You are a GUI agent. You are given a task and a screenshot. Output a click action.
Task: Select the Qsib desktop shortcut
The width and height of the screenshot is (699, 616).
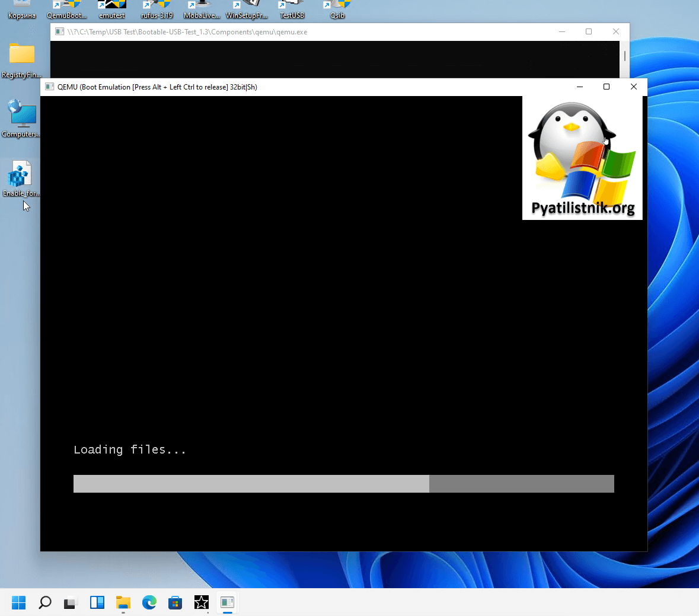(337, 10)
